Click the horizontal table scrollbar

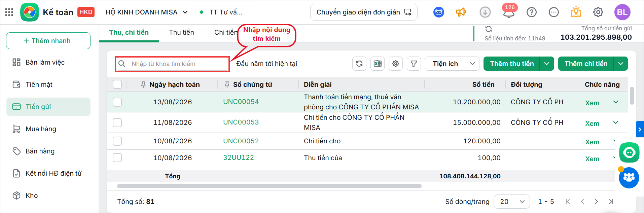(x=269, y=186)
